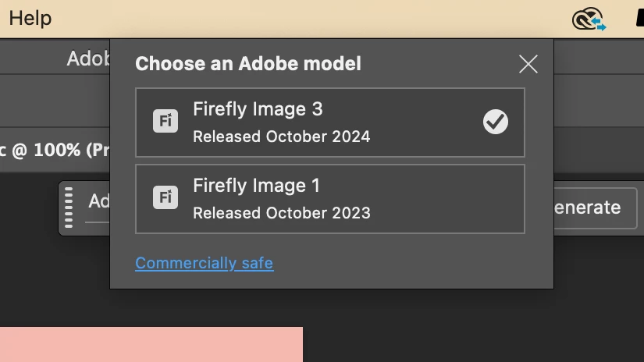Click the "Choose an Adobe model" heading

coord(248,64)
